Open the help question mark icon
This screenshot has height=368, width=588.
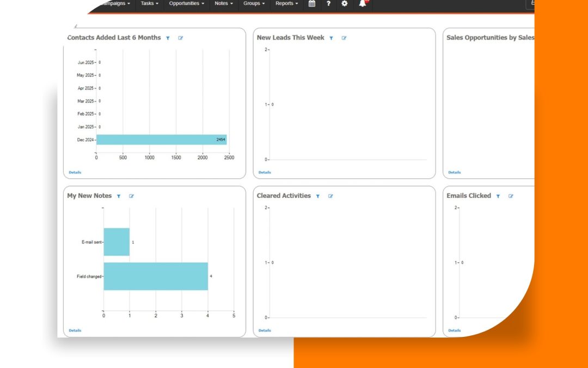(328, 3)
